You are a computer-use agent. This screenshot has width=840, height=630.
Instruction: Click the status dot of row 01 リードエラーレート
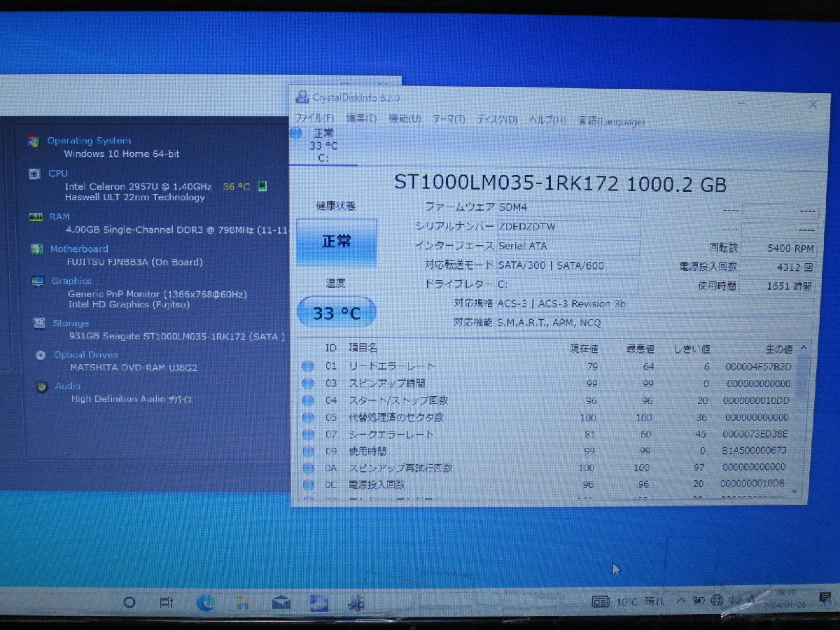tap(307, 366)
